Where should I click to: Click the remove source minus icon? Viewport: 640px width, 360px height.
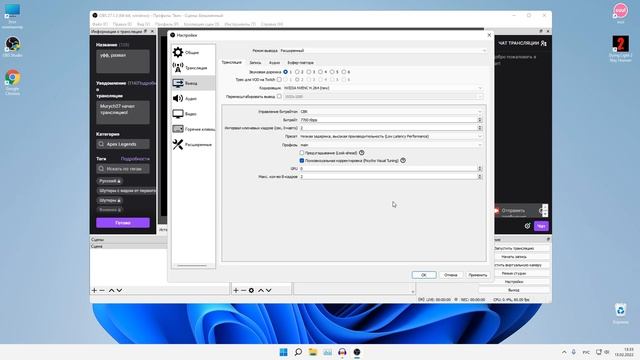(243, 290)
